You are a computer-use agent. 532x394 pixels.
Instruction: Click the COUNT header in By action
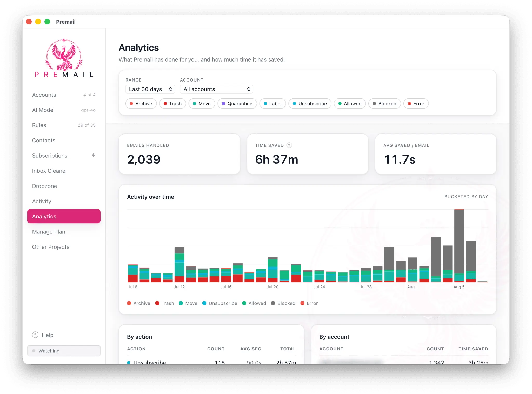216,349
